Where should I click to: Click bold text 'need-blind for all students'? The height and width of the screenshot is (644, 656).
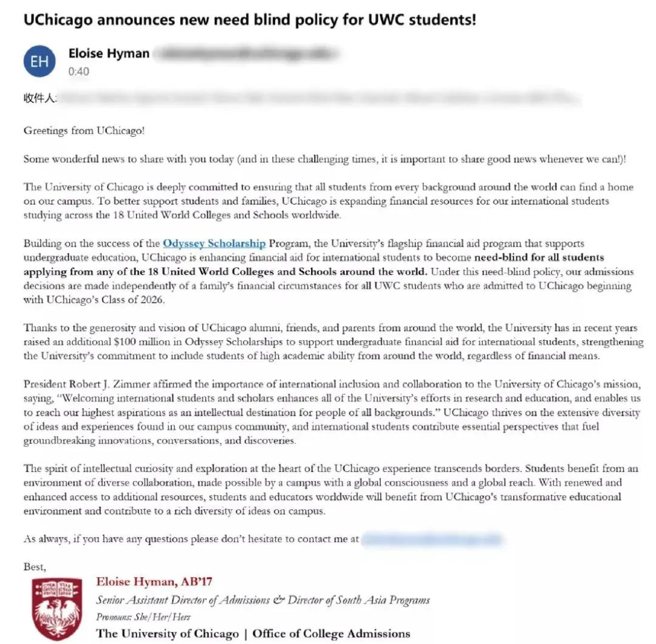pyautogui.click(x=539, y=257)
